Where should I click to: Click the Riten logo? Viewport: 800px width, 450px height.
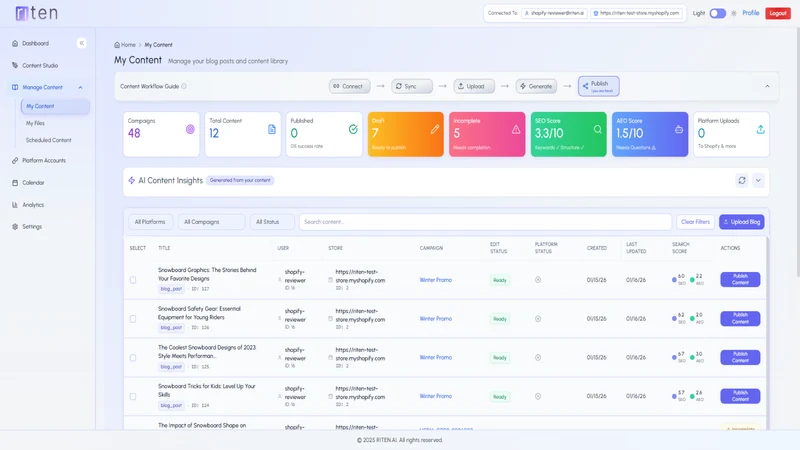point(36,13)
